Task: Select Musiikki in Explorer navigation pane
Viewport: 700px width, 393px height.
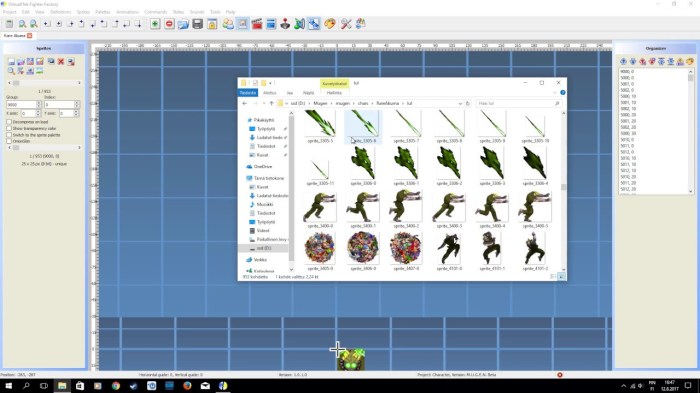Action: pyautogui.click(x=264, y=205)
